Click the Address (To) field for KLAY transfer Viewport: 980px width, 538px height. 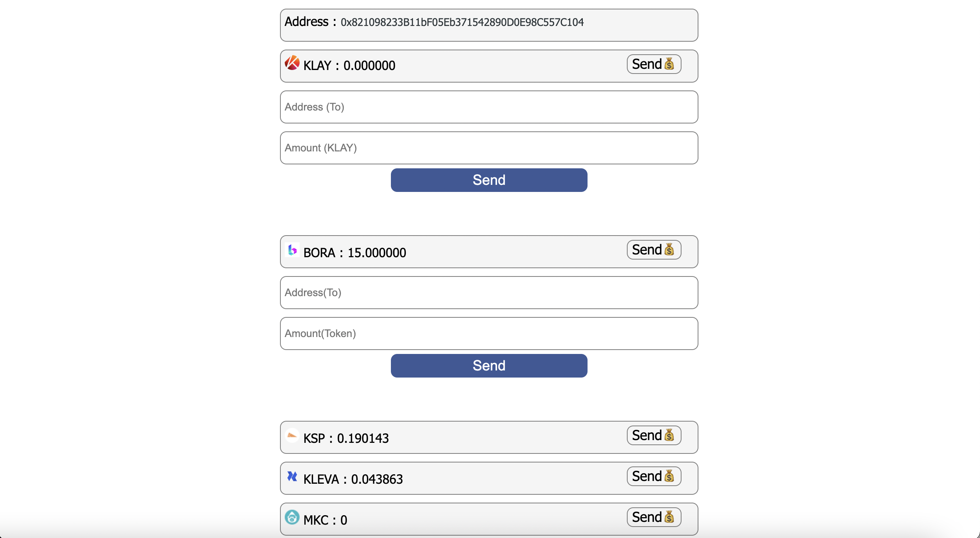tap(488, 107)
